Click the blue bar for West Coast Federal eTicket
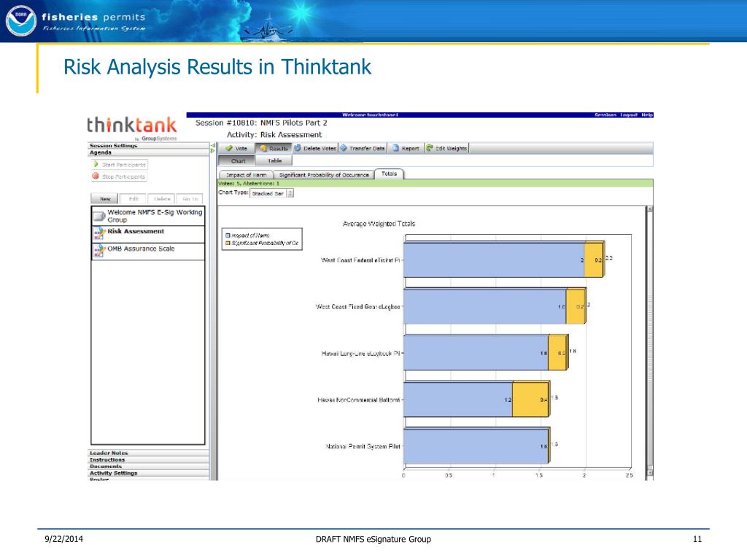This screenshot has height=560, width=747. pos(494,260)
